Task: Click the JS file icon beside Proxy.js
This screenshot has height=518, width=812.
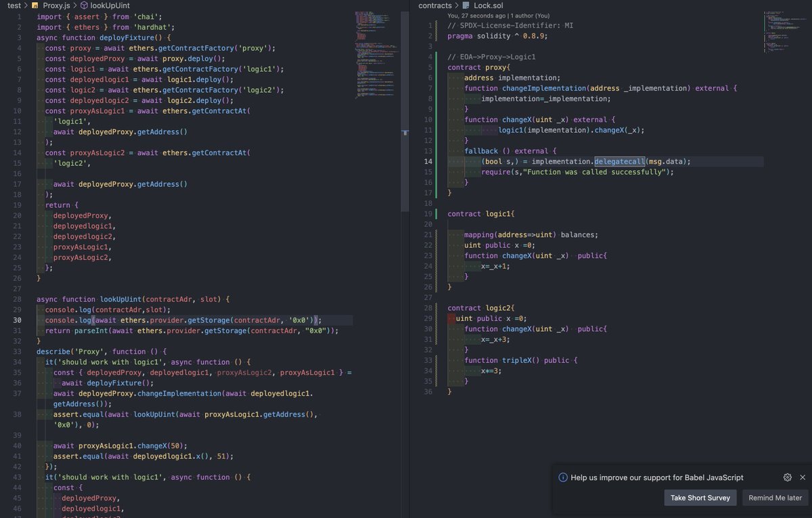Action: [x=35, y=5]
